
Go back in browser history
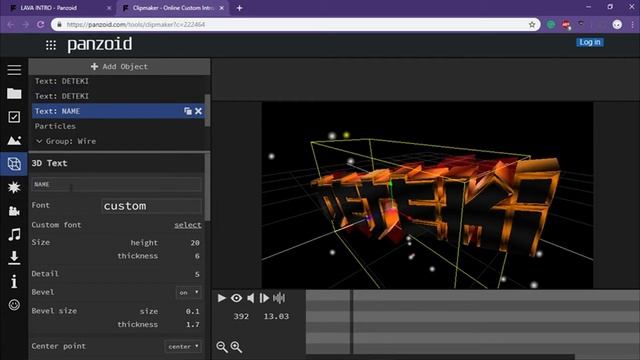coord(11,24)
